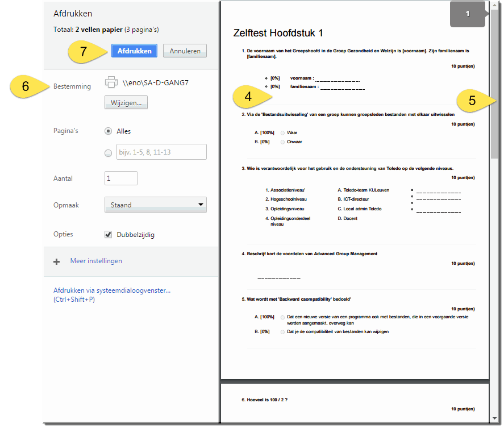Focus the page range field 'bijv. 1-5, 8, 11-13'
504x428 pixels.
pyautogui.click(x=161, y=152)
